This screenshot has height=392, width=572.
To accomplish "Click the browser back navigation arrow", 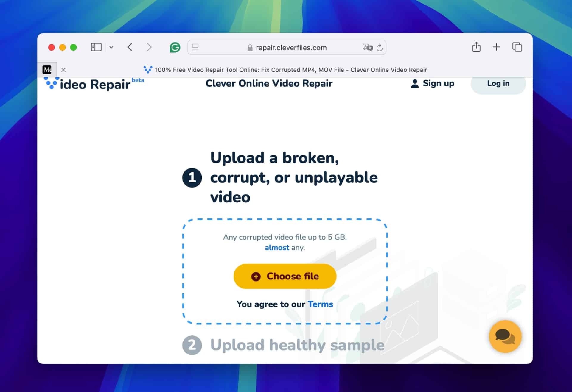I will pyautogui.click(x=130, y=47).
